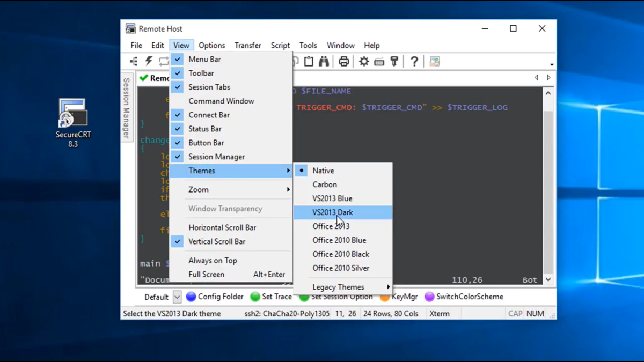Open the Script menu

[280, 46]
